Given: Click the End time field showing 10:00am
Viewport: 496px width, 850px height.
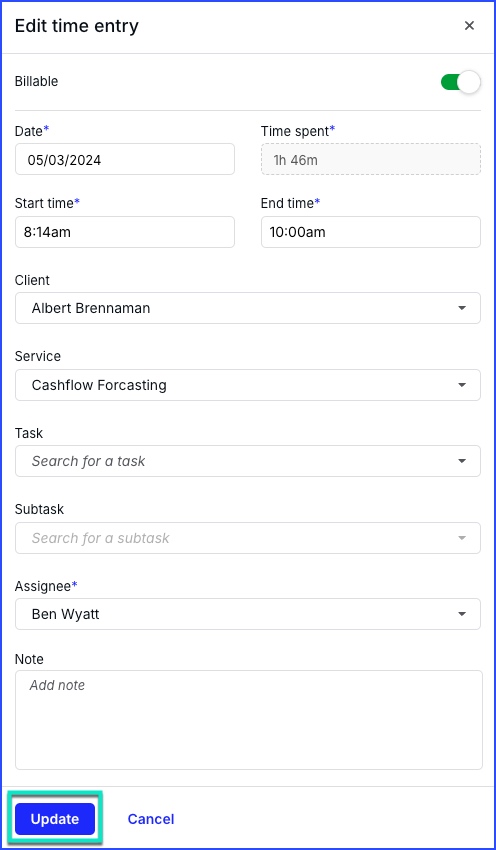Looking at the screenshot, I should click(x=371, y=232).
